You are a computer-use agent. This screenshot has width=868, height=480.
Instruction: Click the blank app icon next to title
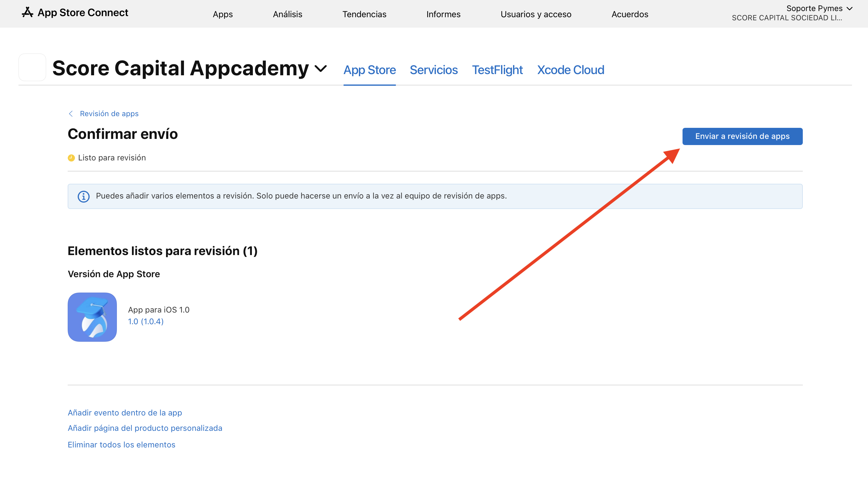pyautogui.click(x=32, y=67)
